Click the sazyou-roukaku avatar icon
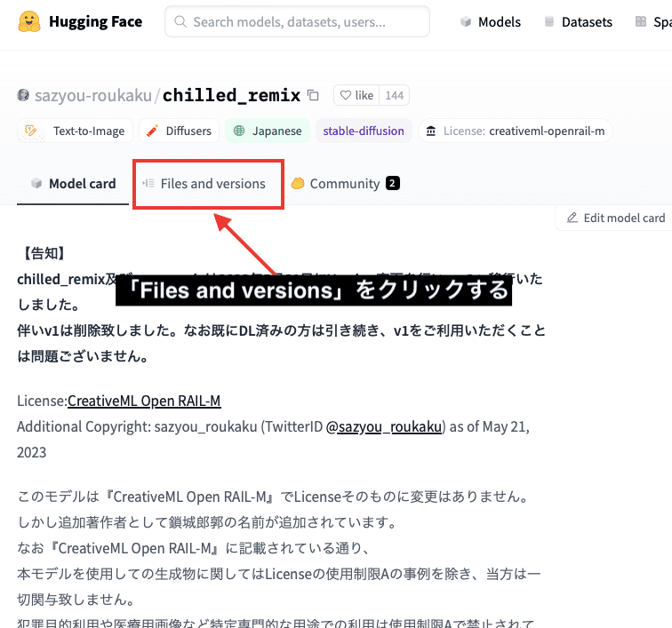The width and height of the screenshot is (672, 628). pyautogui.click(x=23, y=95)
